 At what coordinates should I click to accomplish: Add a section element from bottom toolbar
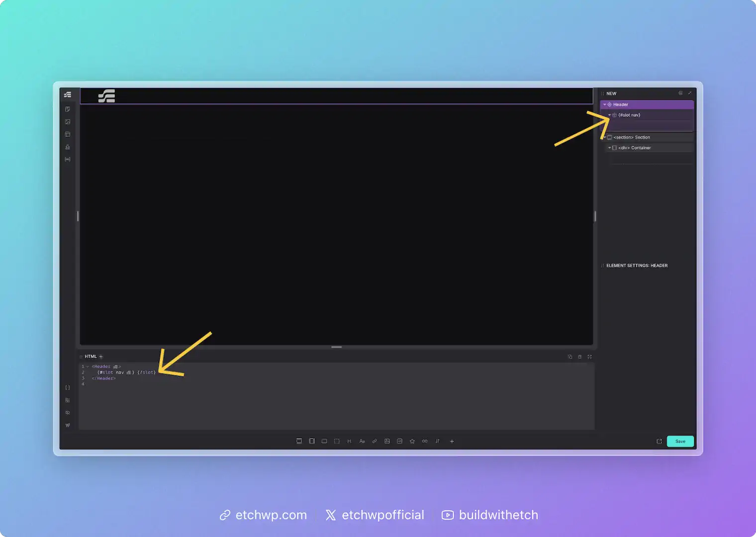click(x=299, y=442)
